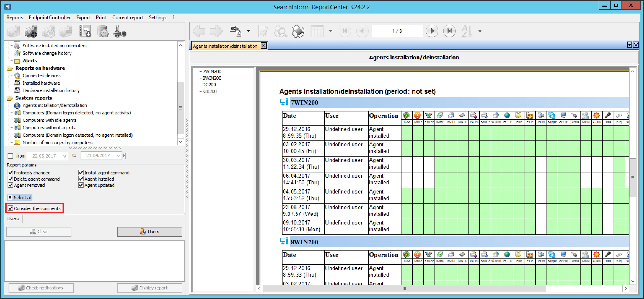The image size is (644, 299).
Task: Uncheck Protocols changed
Action: coord(10,172)
